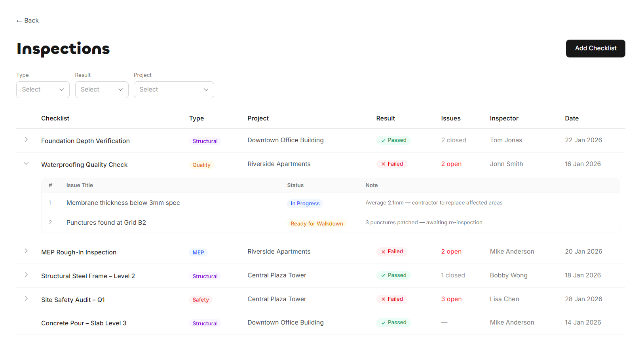Open the Result filter dropdown
Screen dimensions: 644x340
pos(102,90)
